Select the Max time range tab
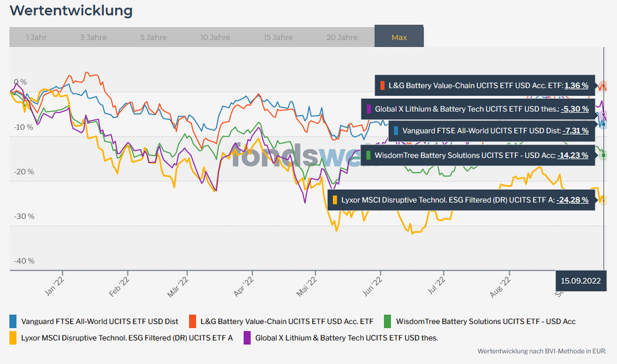Viewport: 617px width, 364px height. tap(399, 37)
